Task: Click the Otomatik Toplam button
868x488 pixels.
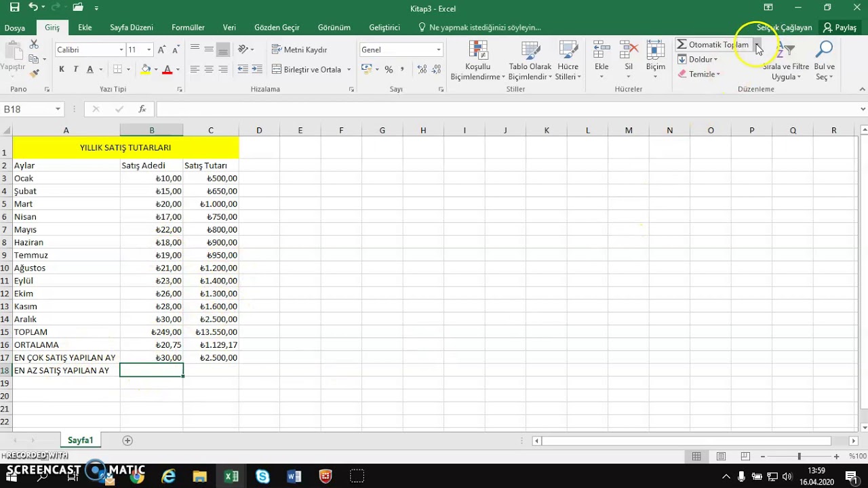Action: 713,45
